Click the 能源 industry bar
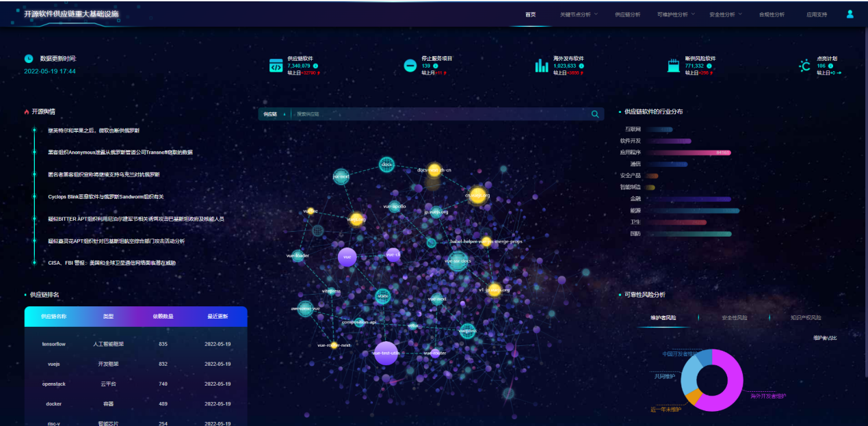Viewport: 868px width, 426px height. [x=692, y=211]
